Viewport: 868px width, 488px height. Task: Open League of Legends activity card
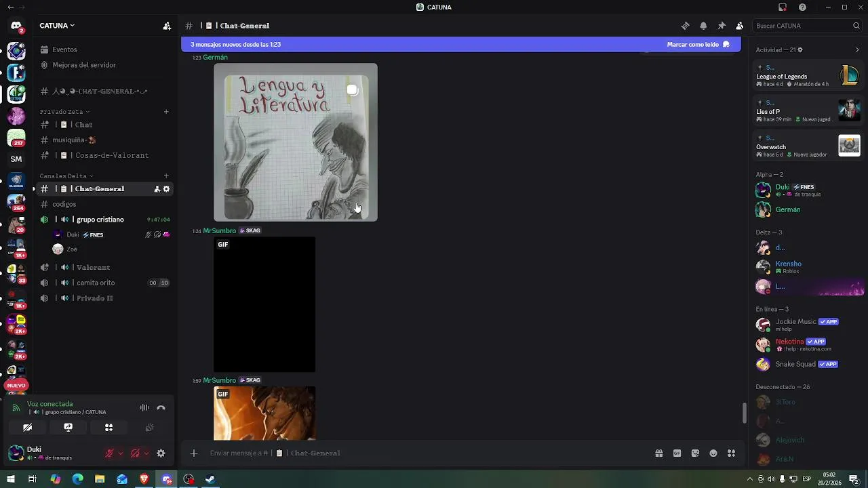[x=808, y=75]
